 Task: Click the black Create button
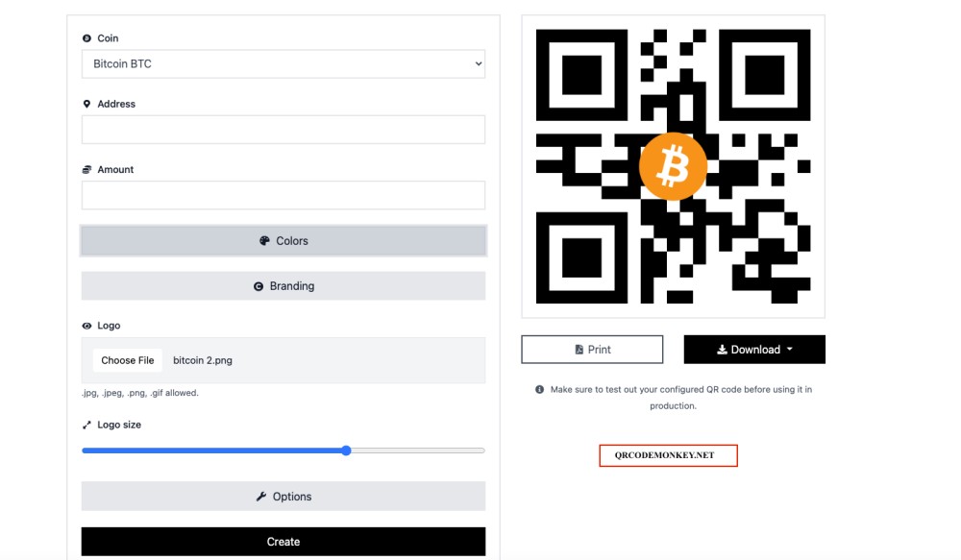283,542
